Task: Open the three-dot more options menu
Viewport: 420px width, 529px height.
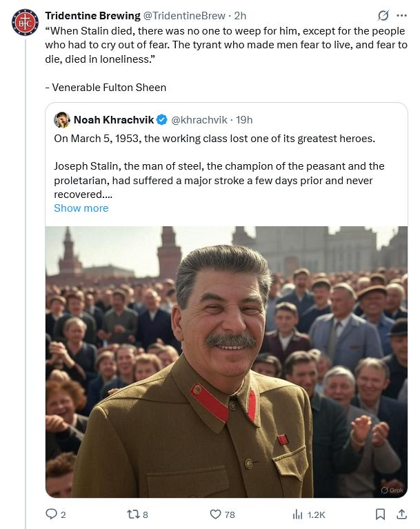Action: click(402, 16)
